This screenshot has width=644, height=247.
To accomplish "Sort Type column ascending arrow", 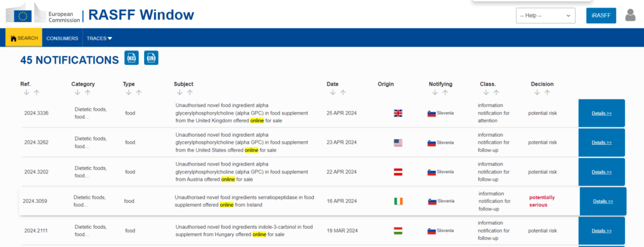I will tap(139, 93).
